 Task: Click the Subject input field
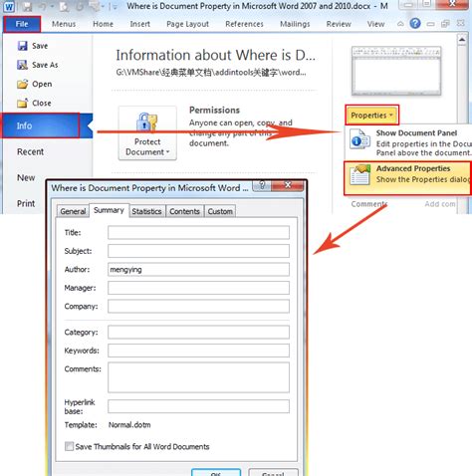198,251
